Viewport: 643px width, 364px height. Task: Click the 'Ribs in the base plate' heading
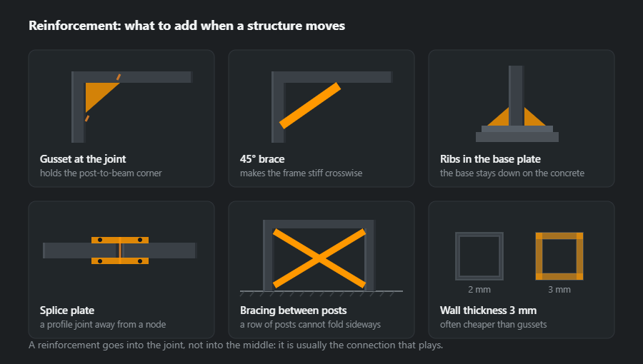pyautogui.click(x=490, y=159)
